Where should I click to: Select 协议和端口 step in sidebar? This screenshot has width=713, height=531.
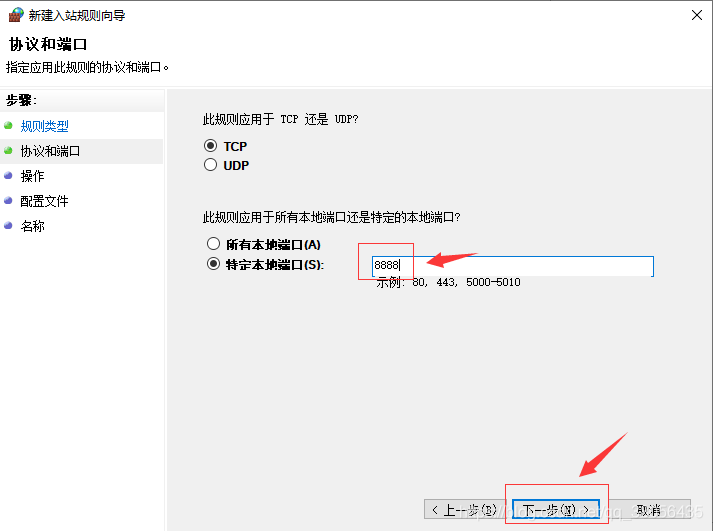50,151
